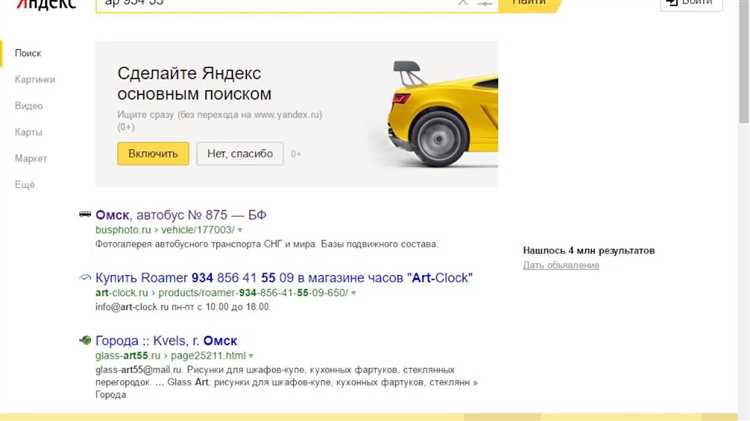Switch to Картинки tab
This screenshot has height=421, width=750.
click(x=35, y=79)
